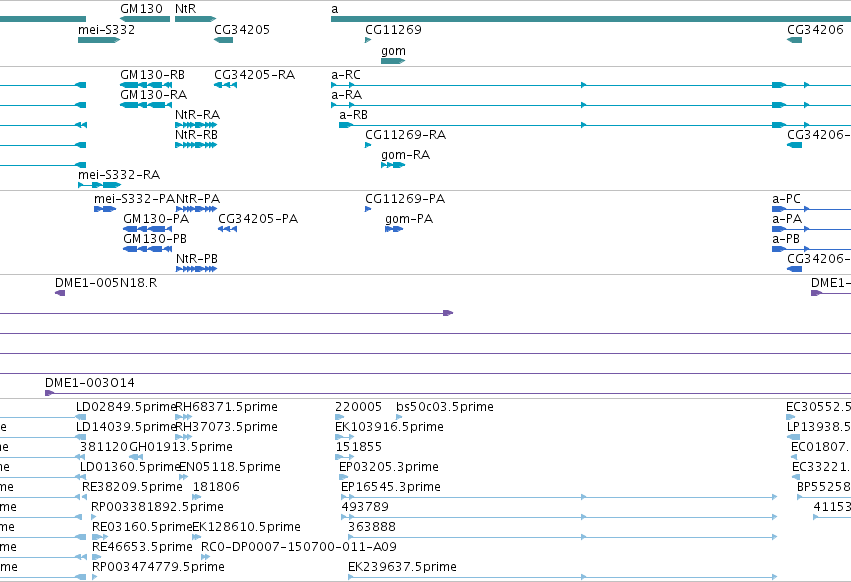This screenshot has height=582, width=851.
Task: Click the gom gene glyph
Action: (393, 61)
